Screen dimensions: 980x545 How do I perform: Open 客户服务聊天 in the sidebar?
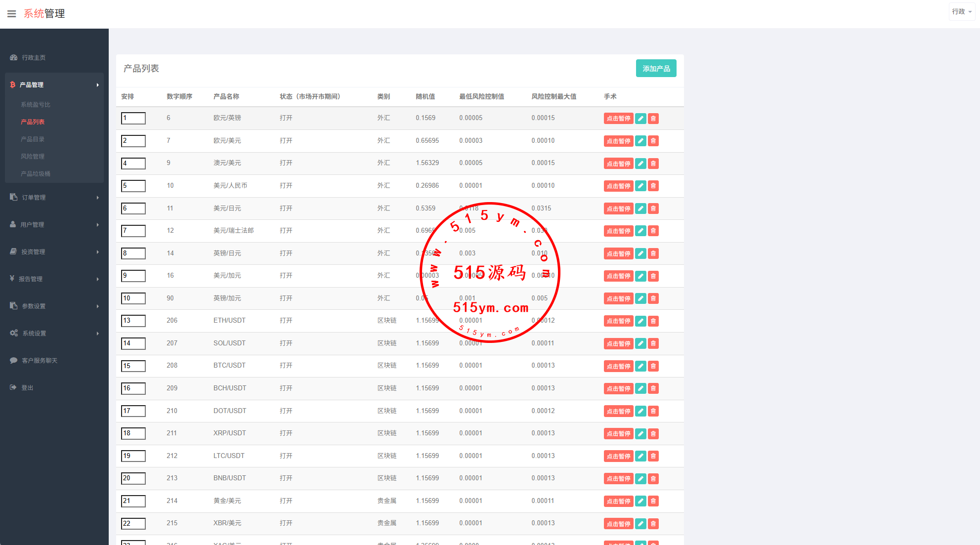[x=40, y=361]
